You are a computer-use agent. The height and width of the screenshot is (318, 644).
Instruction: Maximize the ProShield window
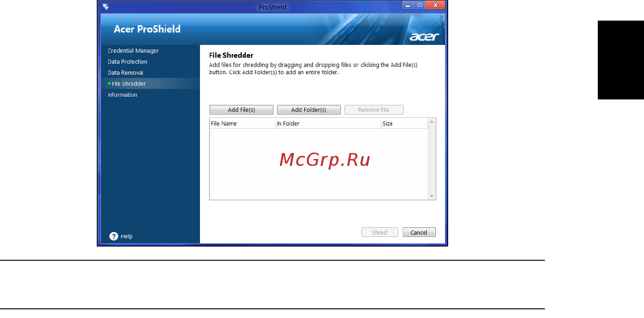tap(419, 5)
